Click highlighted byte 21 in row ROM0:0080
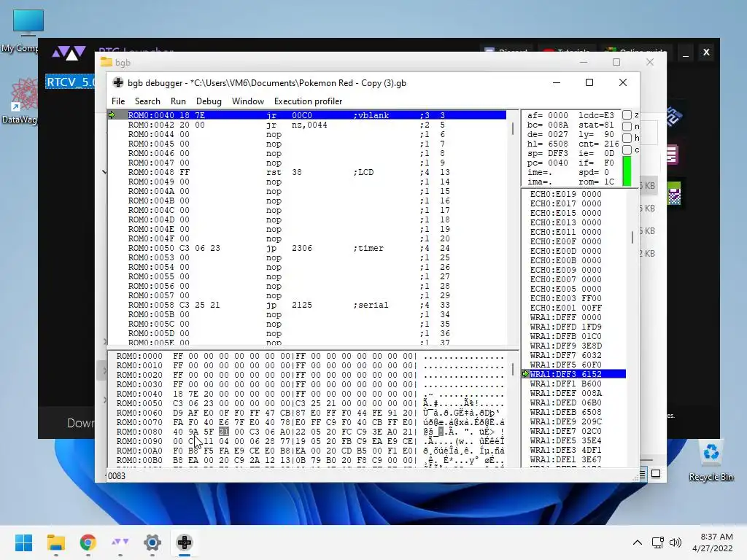The height and width of the screenshot is (560, 747). click(224, 432)
